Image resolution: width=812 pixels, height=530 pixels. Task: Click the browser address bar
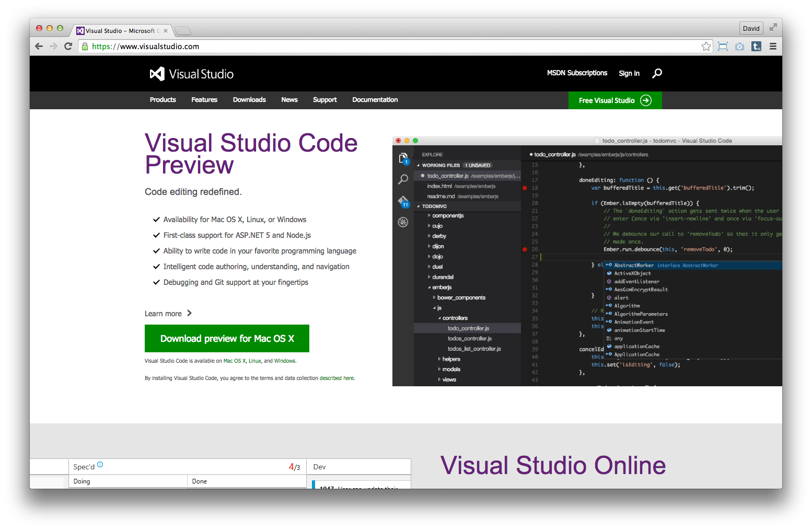395,47
